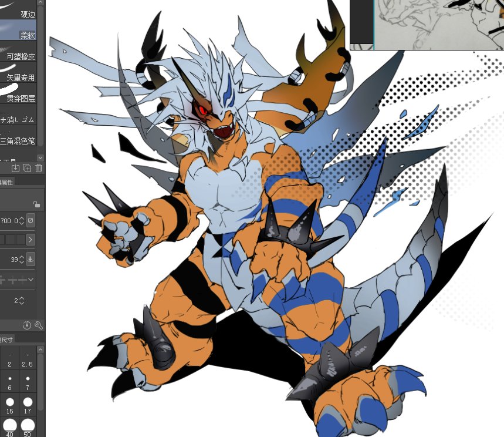Open the 工具属性 tool property tab
The width and height of the screenshot is (504, 437).
[x=6, y=182]
